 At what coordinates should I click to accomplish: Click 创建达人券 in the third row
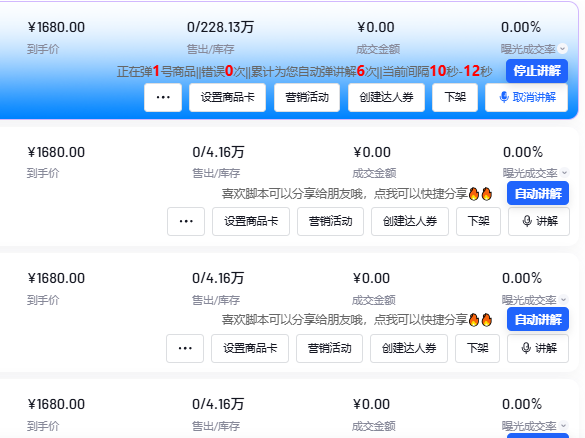[x=409, y=348]
